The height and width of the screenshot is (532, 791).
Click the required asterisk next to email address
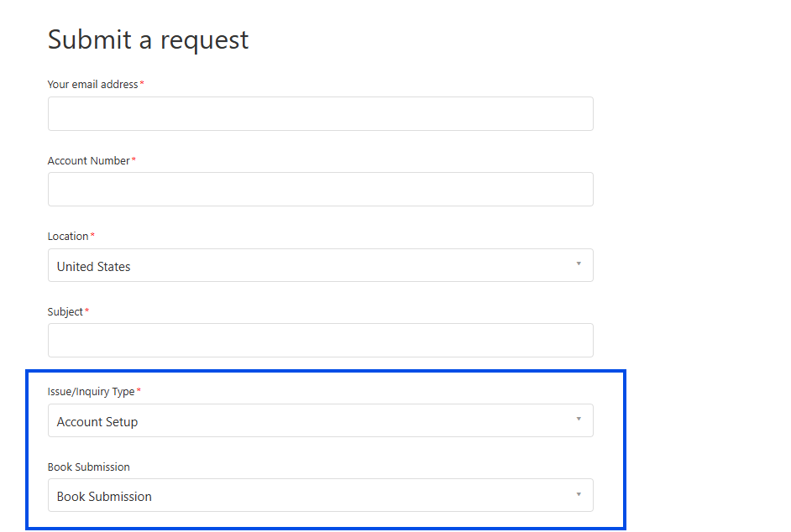click(142, 84)
